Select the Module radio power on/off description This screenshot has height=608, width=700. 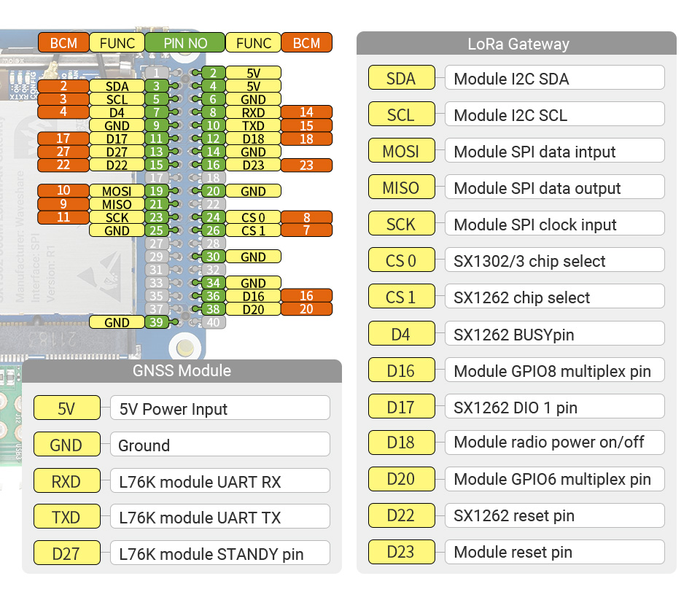click(x=554, y=443)
